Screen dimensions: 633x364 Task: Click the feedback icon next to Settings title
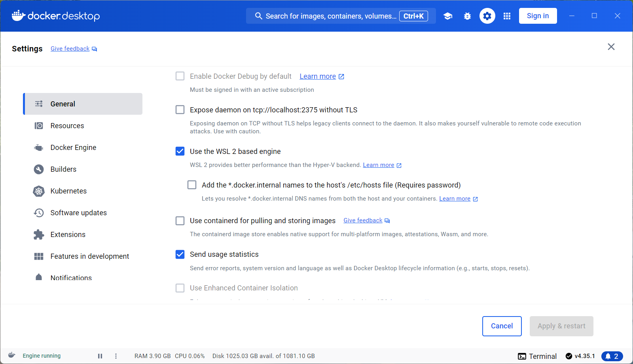point(95,49)
